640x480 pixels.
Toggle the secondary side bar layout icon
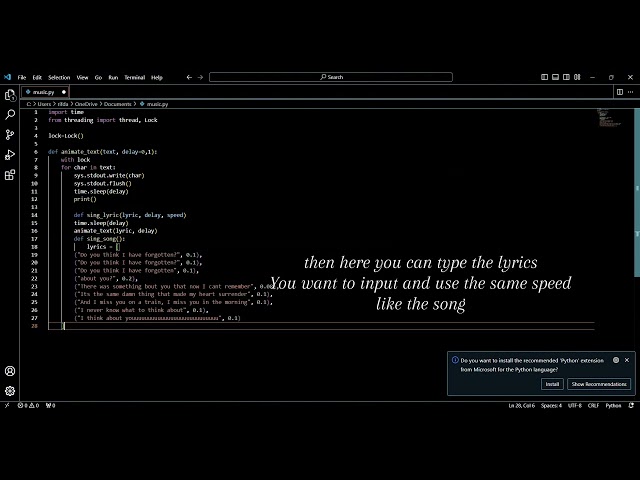click(566, 77)
